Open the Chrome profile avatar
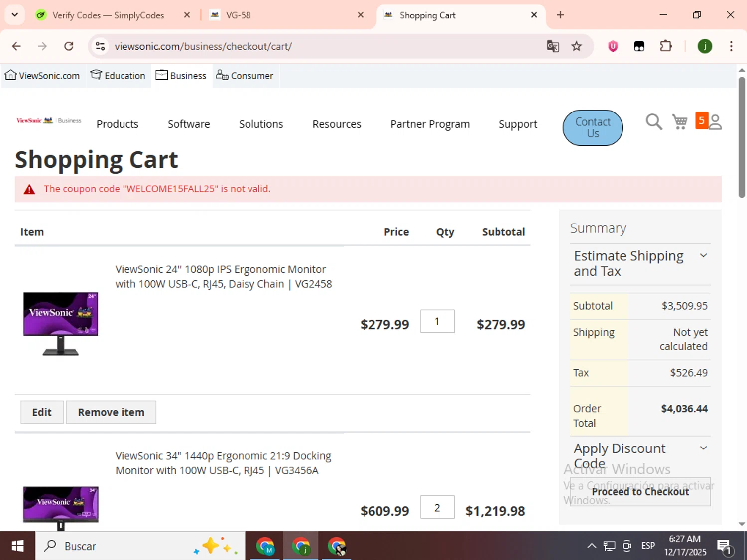This screenshot has height=560, width=747. pyautogui.click(x=705, y=46)
